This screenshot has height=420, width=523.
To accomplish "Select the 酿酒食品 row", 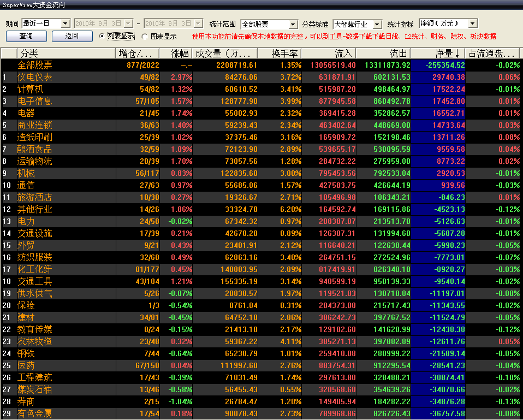I will point(261,150).
